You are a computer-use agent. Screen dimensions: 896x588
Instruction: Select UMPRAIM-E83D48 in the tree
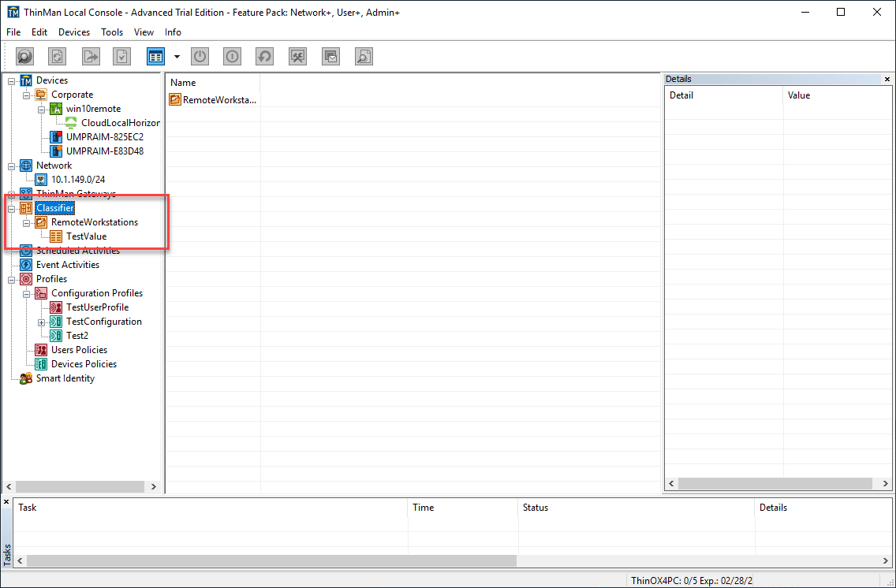click(105, 151)
